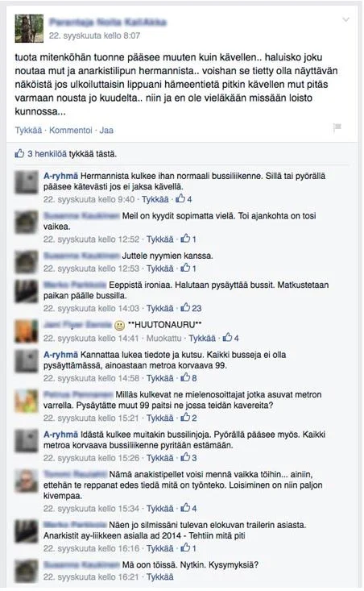364x591 pixels.
Task: Click Kommentoi under the main post
Action: point(70,131)
